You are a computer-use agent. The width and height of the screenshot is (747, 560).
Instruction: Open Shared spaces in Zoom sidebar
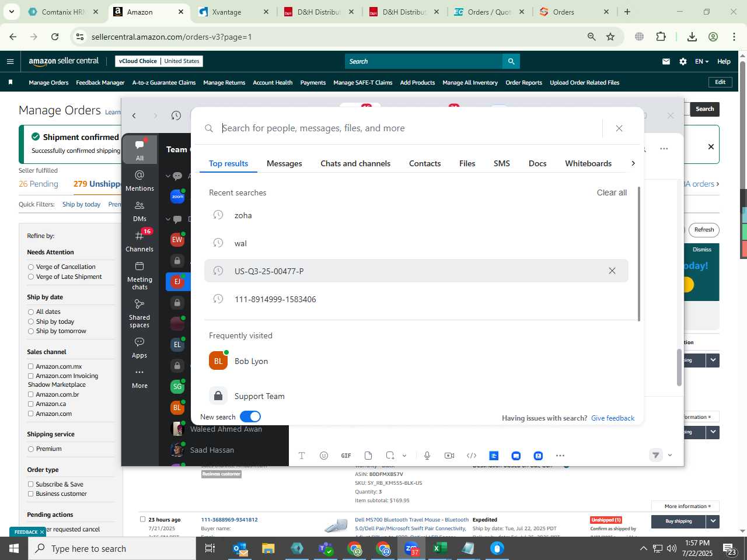click(139, 313)
